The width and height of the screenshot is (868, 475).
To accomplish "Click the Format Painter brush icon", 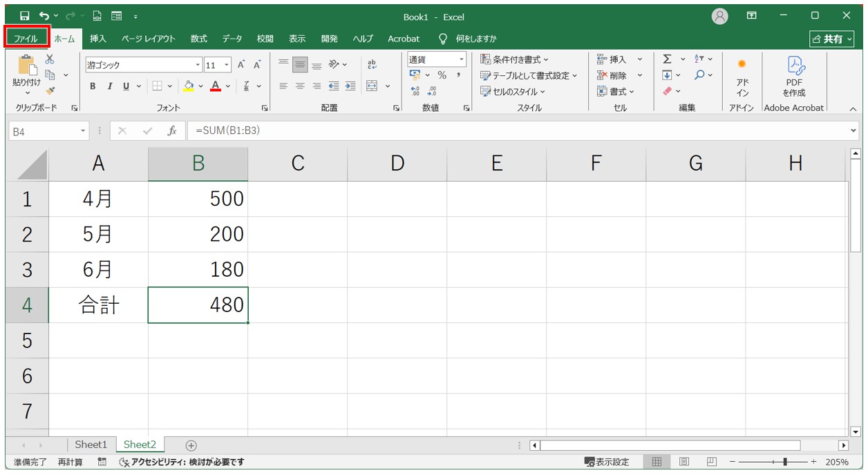I will [50, 90].
